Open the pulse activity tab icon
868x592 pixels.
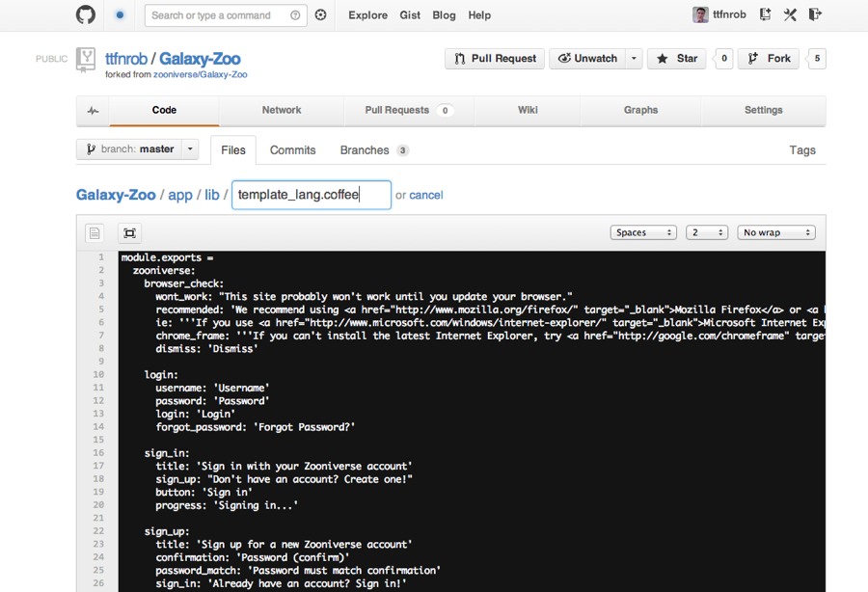point(93,111)
